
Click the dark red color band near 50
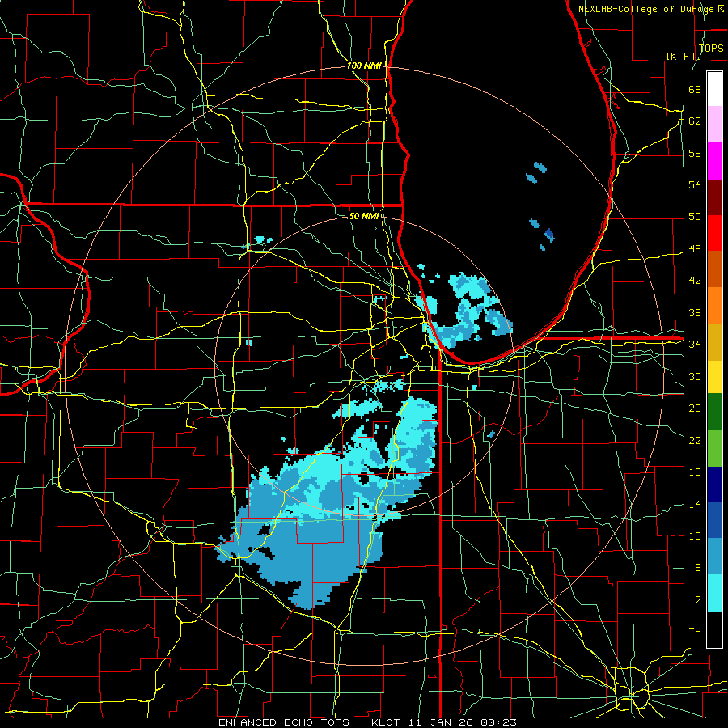pyautogui.click(x=714, y=197)
